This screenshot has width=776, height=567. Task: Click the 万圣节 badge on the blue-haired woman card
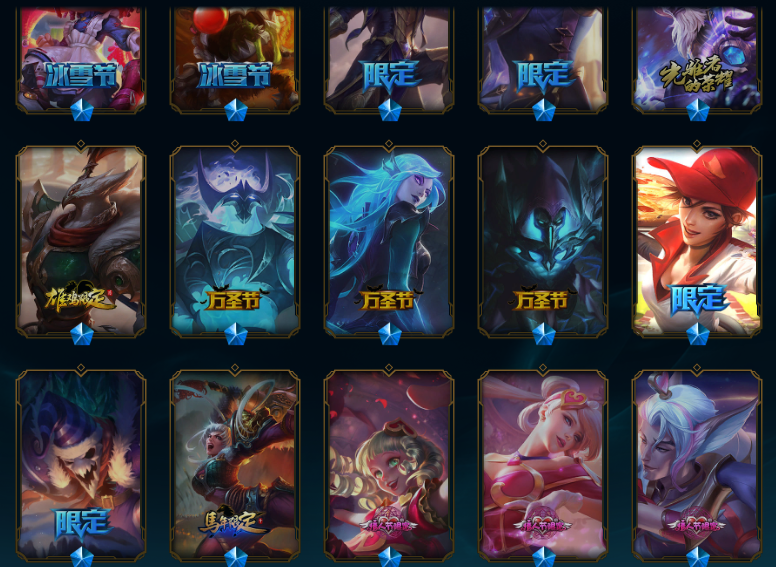click(x=388, y=299)
